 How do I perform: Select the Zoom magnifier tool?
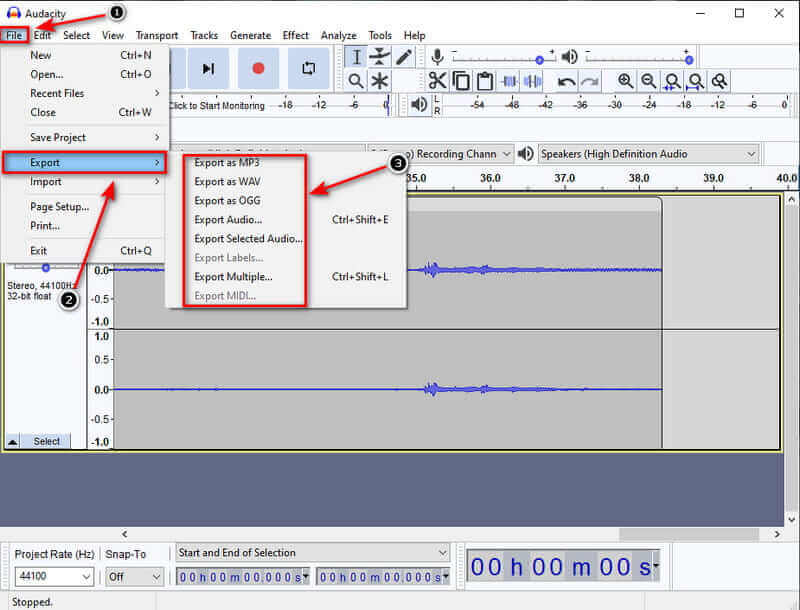356,81
